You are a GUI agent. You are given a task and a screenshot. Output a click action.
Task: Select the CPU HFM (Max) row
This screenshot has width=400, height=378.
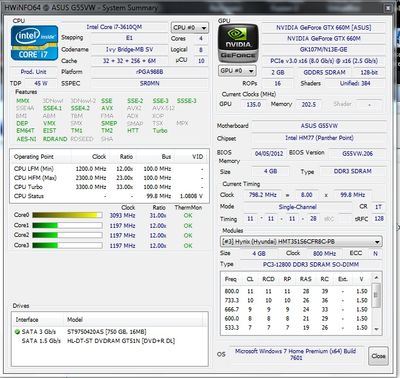(109, 178)
